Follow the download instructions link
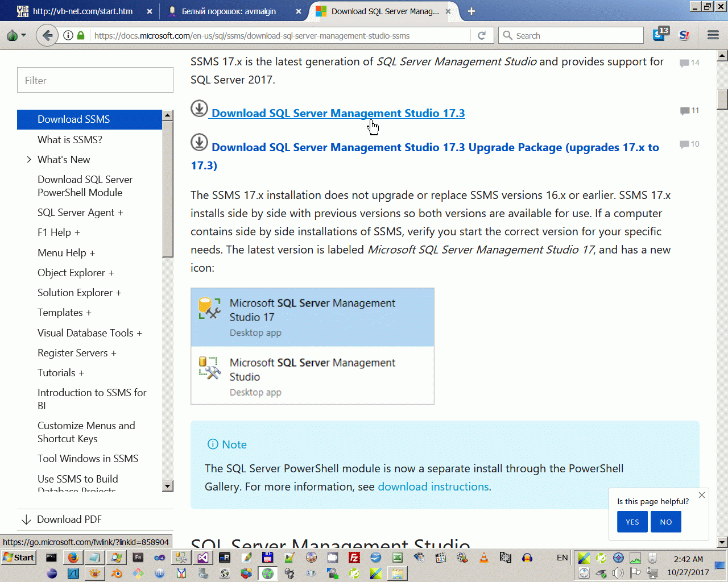The image size is (728, 582). [x=433, y=487]
